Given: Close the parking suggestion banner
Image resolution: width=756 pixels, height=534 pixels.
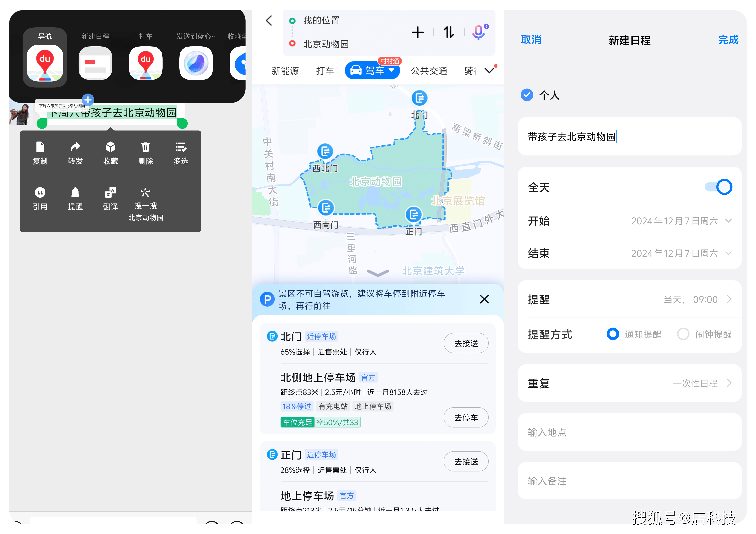Looking at the screenshot, I should coord(484,299).
